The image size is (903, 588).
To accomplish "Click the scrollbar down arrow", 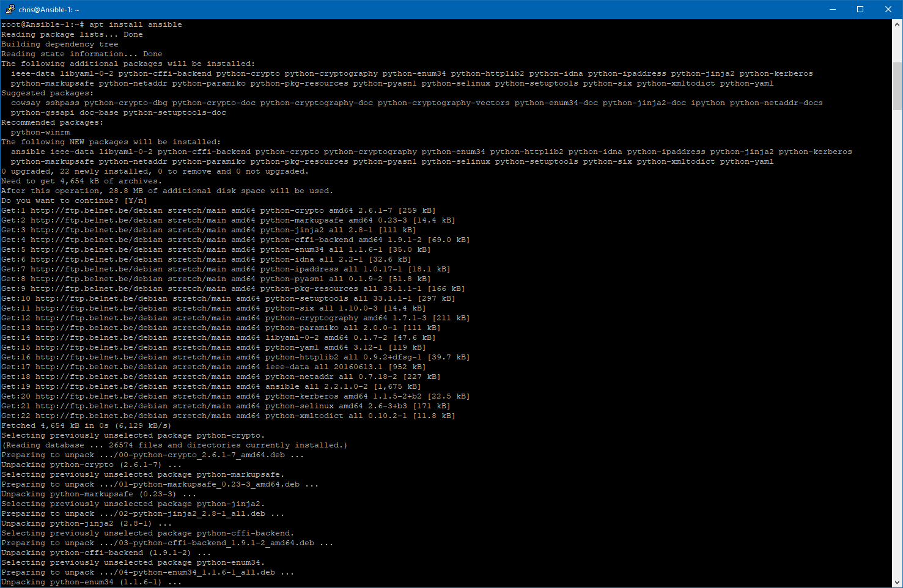I will tap(897, 582).
